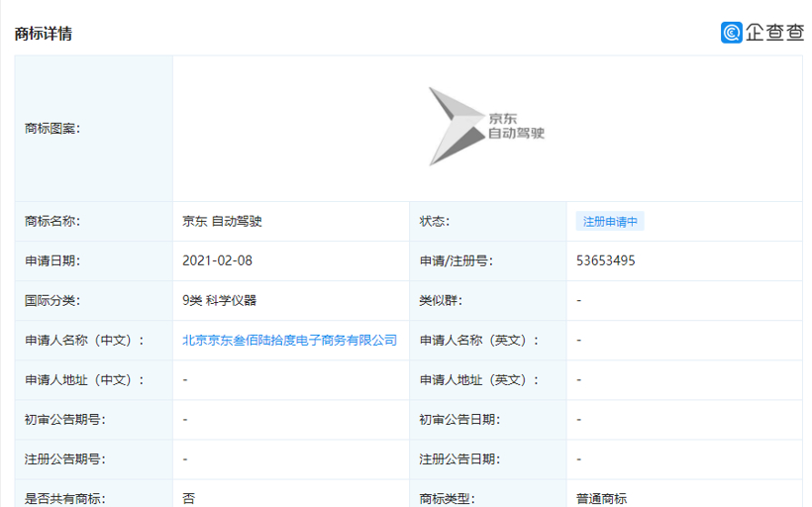
Task: Select the 商标详情 heading
Action: click(43, 34)
